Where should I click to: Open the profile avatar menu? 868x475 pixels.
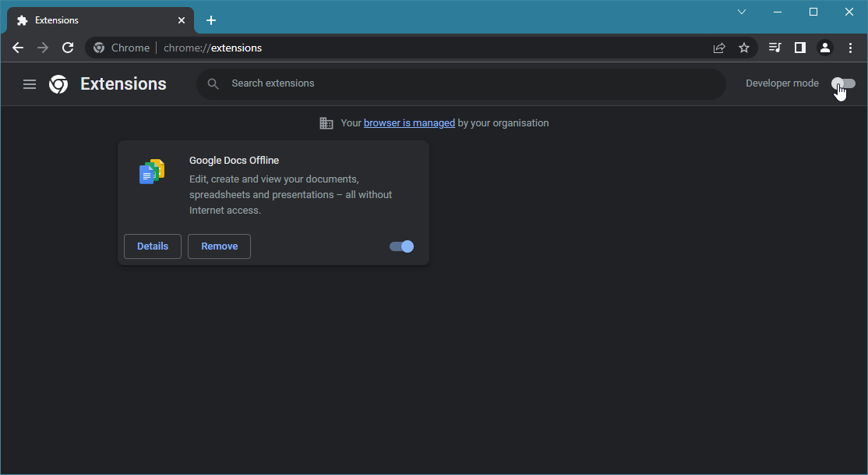(x=825, y=48)
